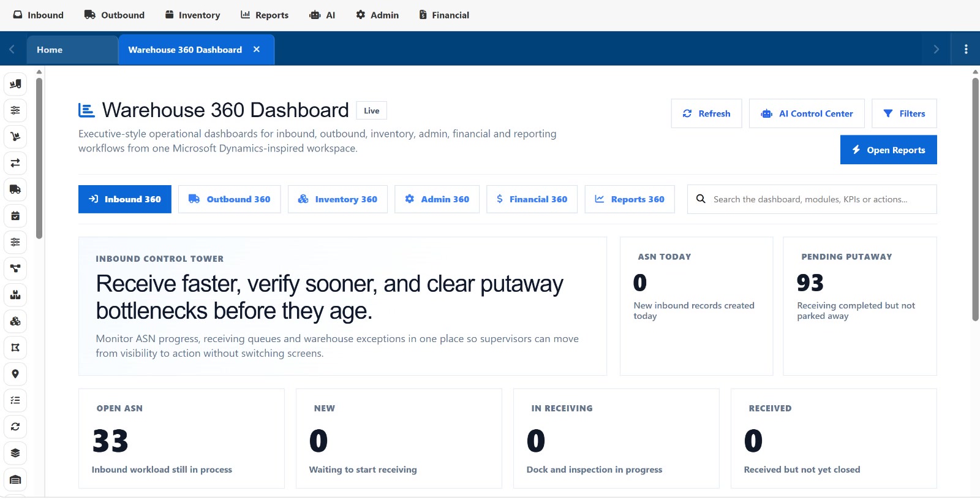Click the boxes cubes sidebar icon
The image size is (980, 499).
click(x=15, y=321)
